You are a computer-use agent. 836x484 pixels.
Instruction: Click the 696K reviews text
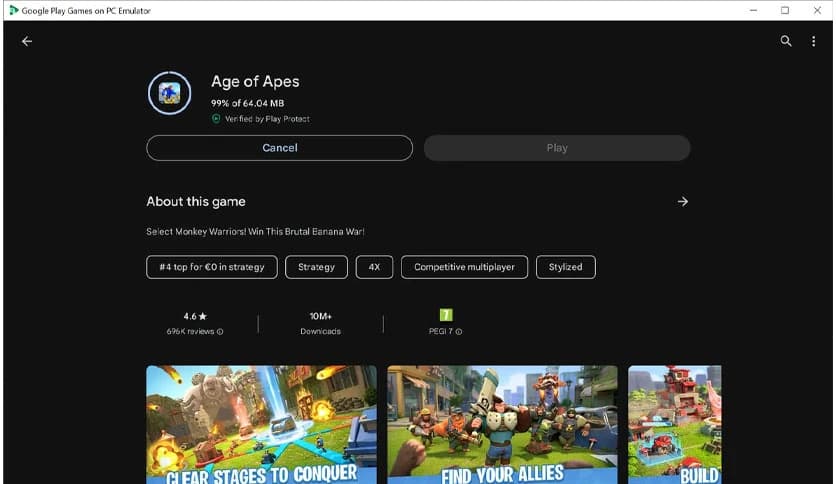(190, 332)
